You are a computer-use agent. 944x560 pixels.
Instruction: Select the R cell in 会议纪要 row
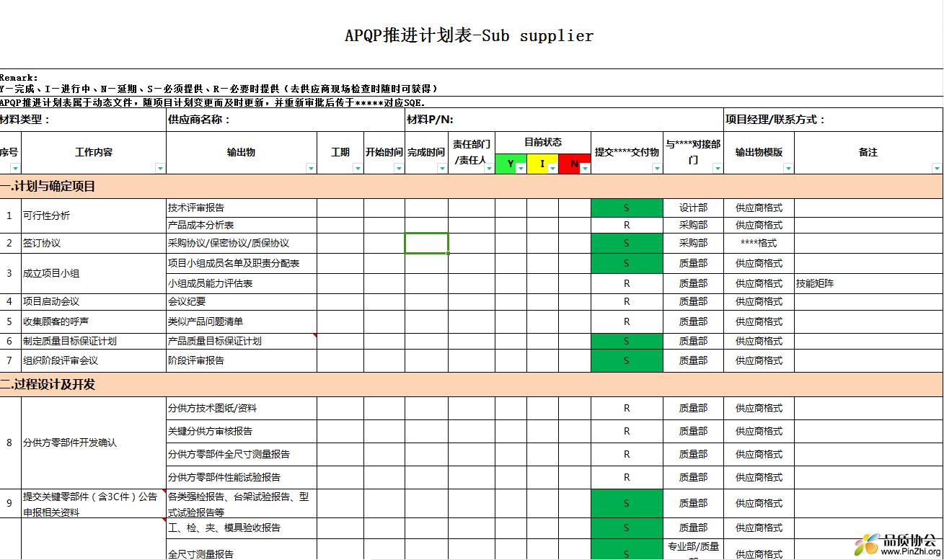[627, 301]
